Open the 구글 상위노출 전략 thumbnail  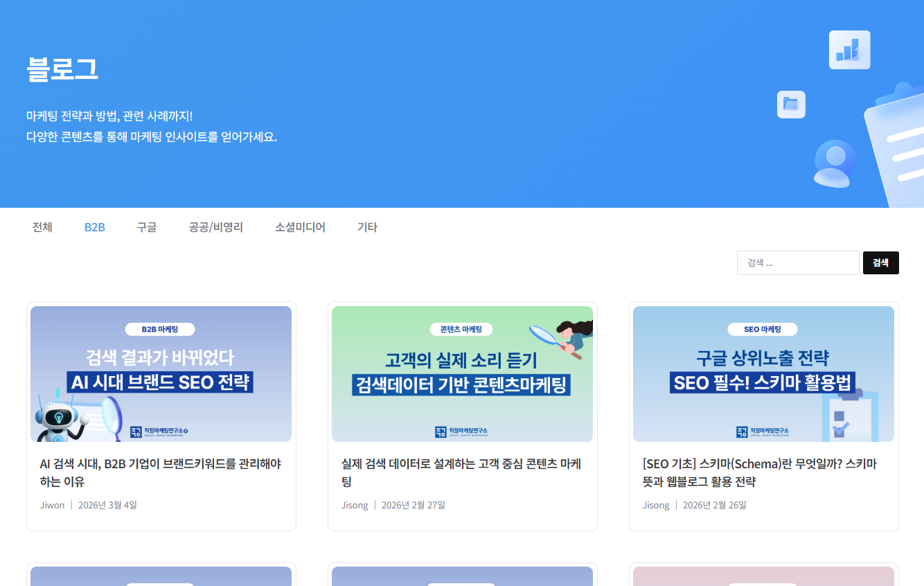(x=763, y=374)
